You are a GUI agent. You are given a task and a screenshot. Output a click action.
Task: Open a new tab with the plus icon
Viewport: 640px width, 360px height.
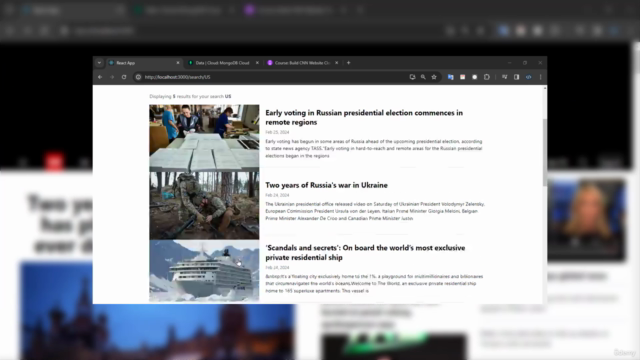pos(349,63)
